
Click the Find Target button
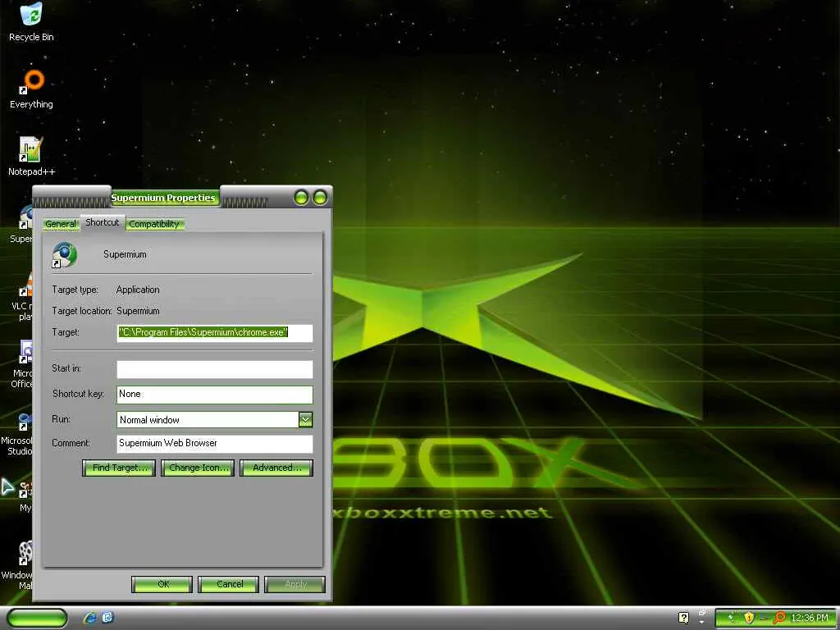119,468
